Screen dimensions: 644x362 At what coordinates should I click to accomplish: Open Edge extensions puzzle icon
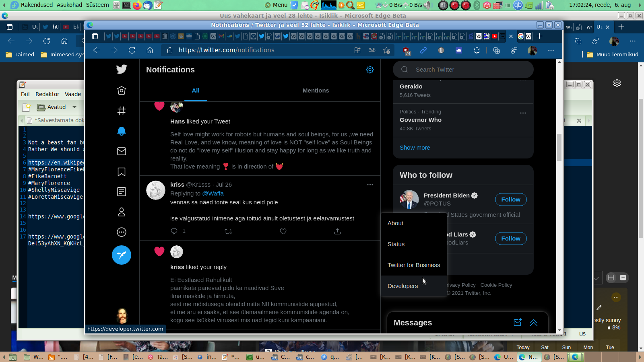click(477, 50)
